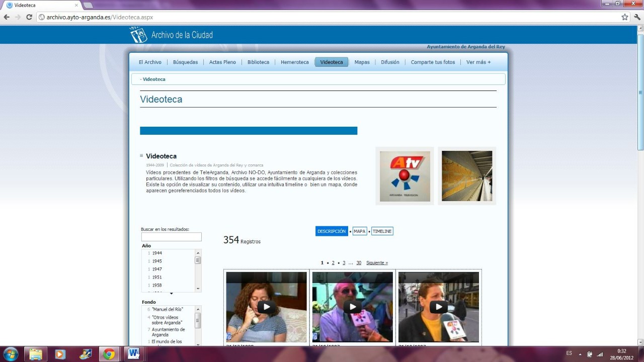
Task: Open Word from the taskbar
Action: tap(133, 353)
